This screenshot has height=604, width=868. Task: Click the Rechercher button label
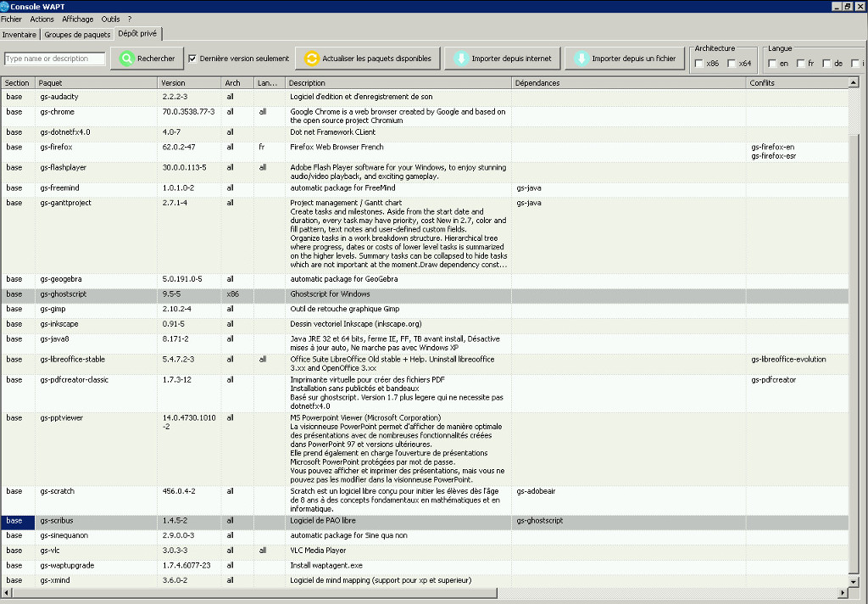click(x=156, y=59)
